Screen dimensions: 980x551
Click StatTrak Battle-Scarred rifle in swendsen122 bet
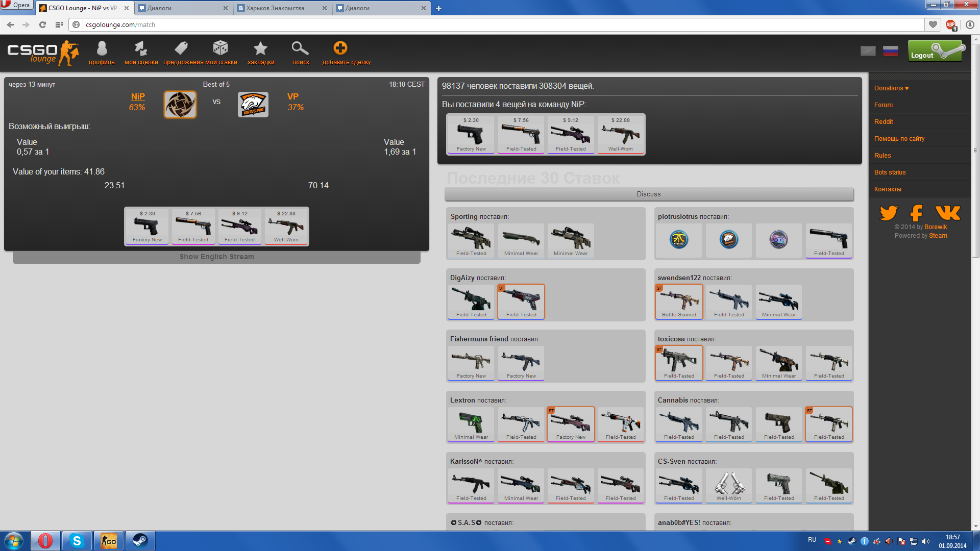pyautogui.click(x=679, y=302)
